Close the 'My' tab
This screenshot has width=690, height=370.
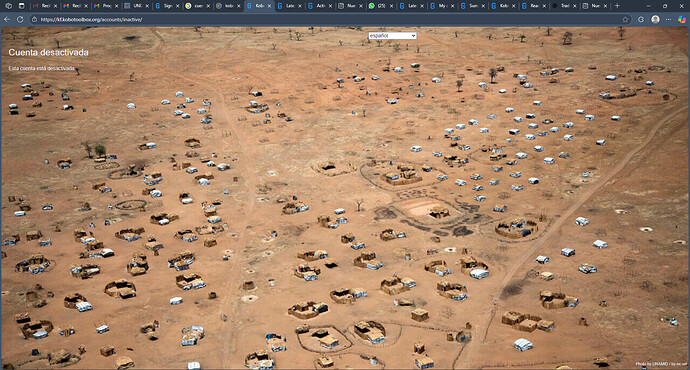point(453,6)
